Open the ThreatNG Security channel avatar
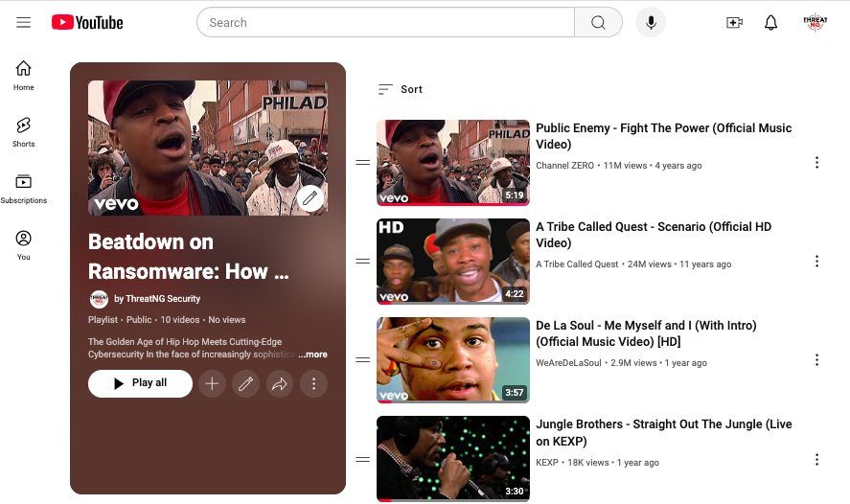The height and width of the screenshot is (504, 850). [99, 299]
